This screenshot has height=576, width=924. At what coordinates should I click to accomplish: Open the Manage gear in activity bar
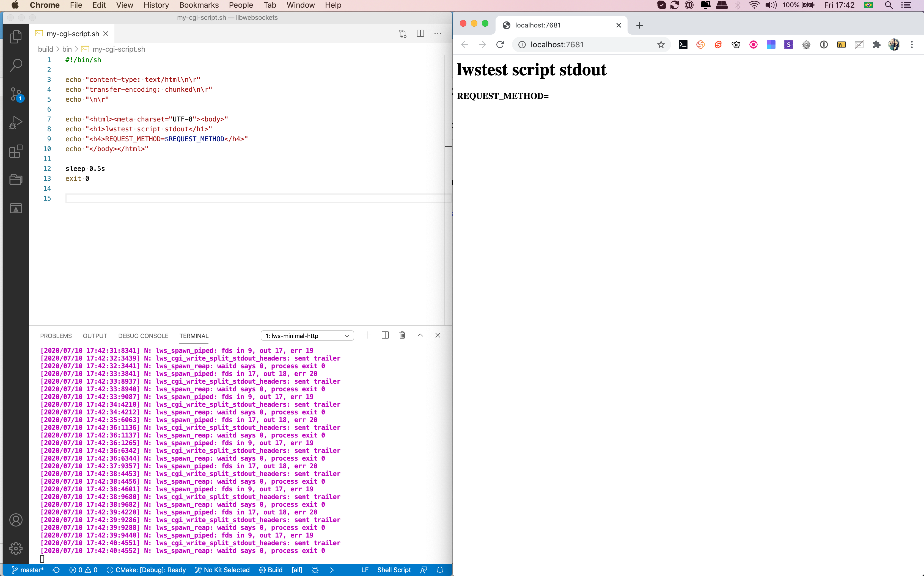point(16,549)
